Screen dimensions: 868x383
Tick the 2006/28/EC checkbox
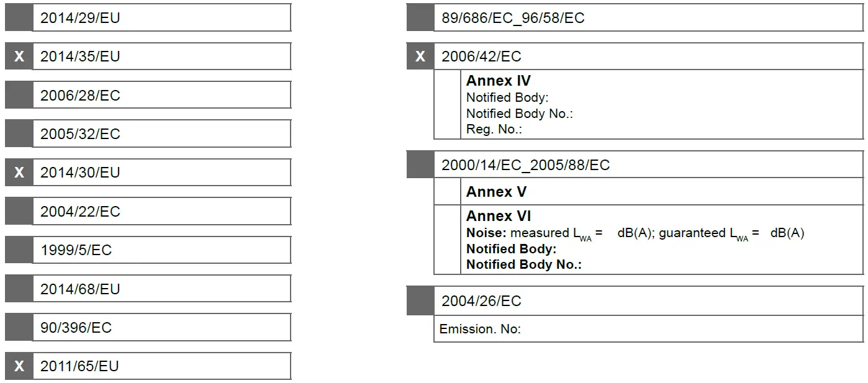(x=19, y=95)
